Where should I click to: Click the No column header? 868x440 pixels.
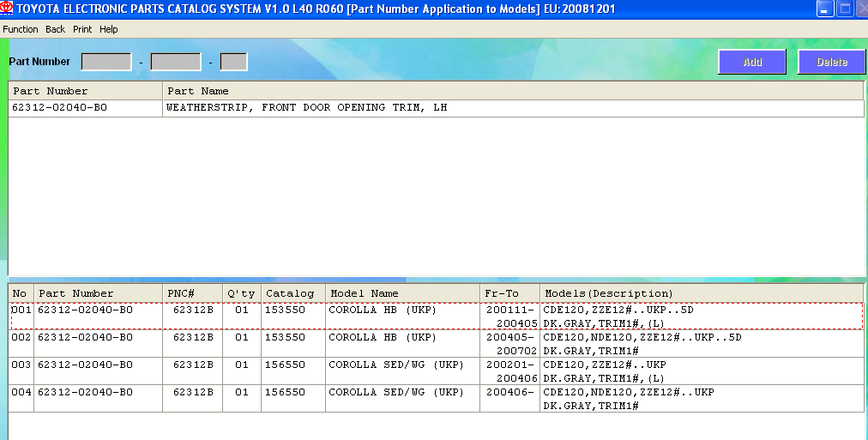21,293
